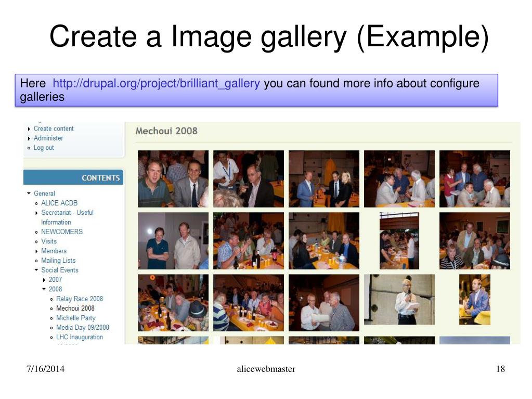532x399 pixels.
Task: Open the LHC Inauguration link
Action: point(80,337)
